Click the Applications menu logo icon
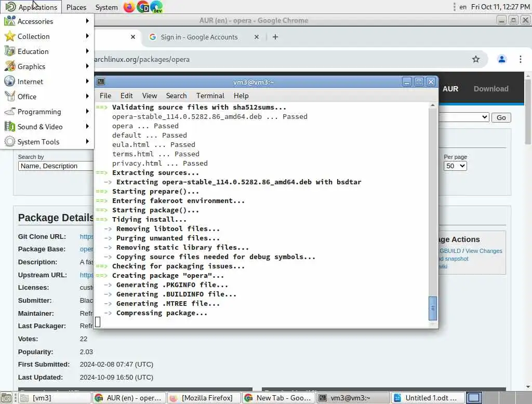This screenshot has height=404, width=532. (x=10, y=7)
